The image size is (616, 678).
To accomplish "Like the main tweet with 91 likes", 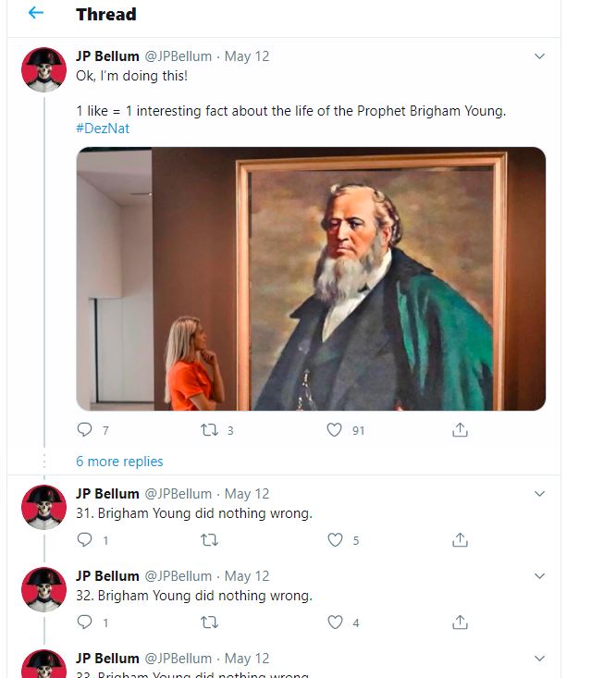I will tap(335, 430).
